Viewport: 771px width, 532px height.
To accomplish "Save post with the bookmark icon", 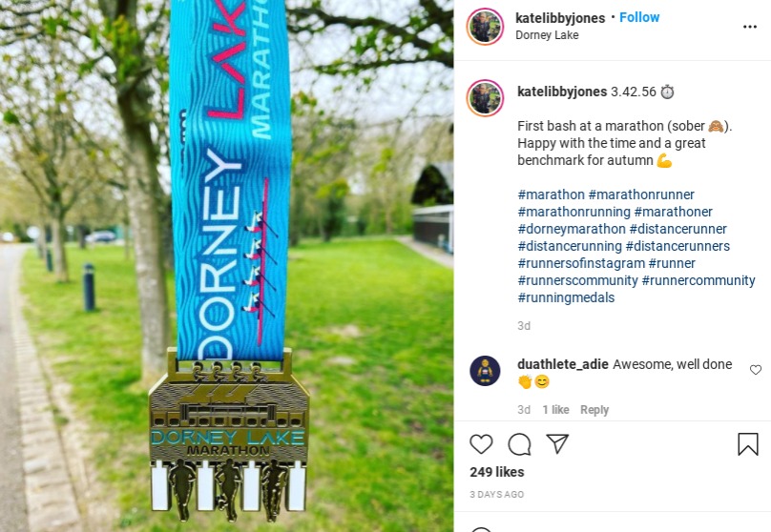I will point(748,444).
